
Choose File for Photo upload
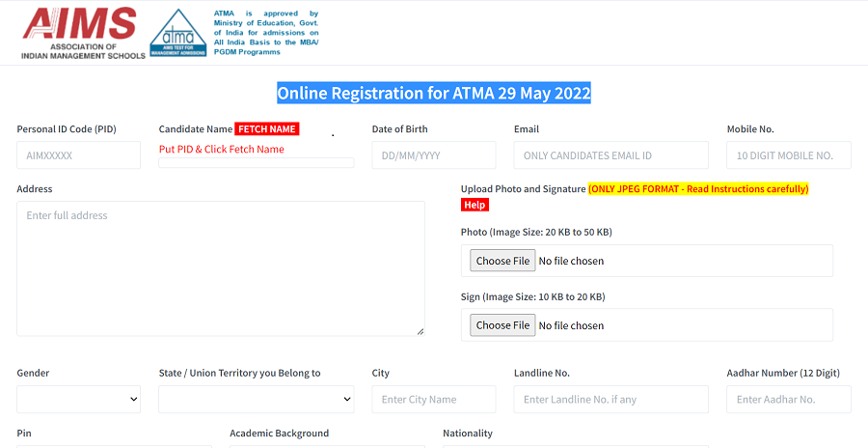click(502, 261)
